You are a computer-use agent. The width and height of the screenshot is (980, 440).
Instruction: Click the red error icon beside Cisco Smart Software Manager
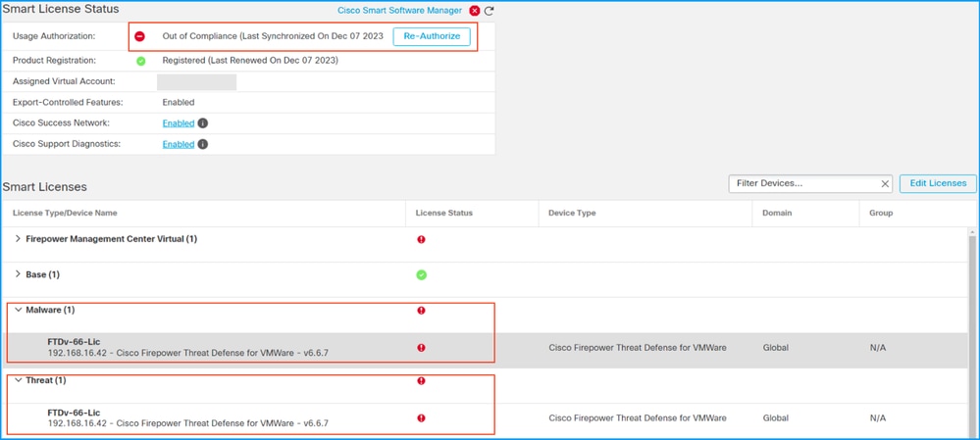475,11
